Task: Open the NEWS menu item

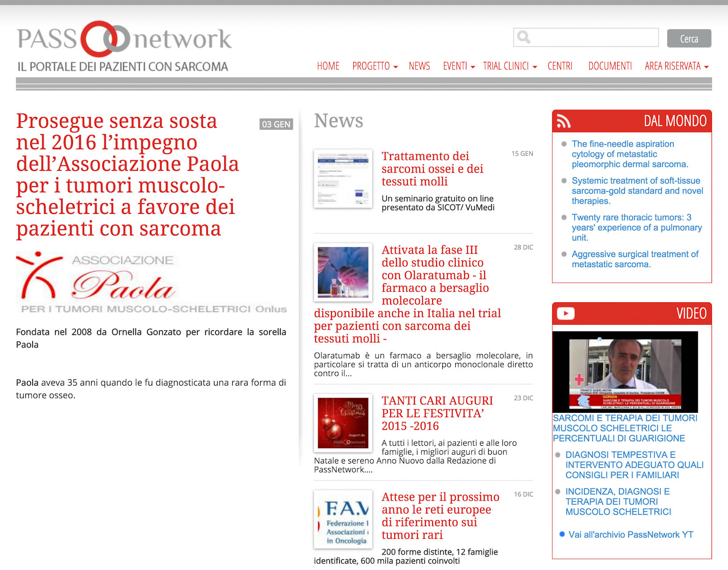Action: [x=419, y=66]
